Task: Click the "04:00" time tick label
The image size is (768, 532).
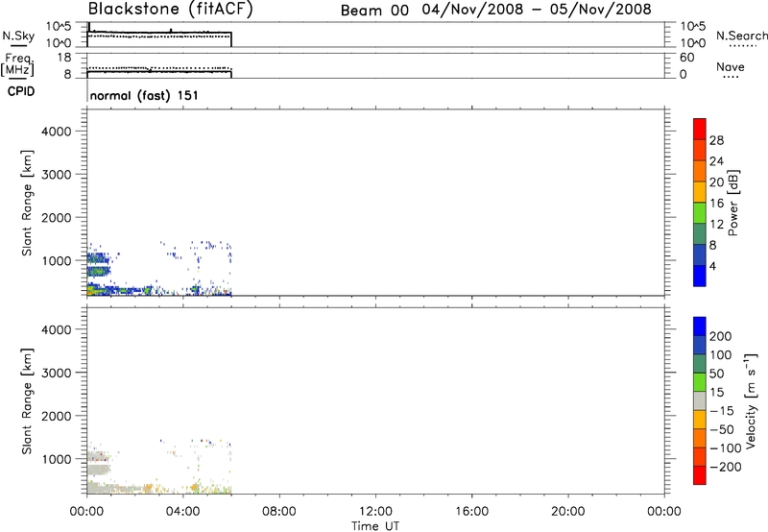Action: pos(183,512)
